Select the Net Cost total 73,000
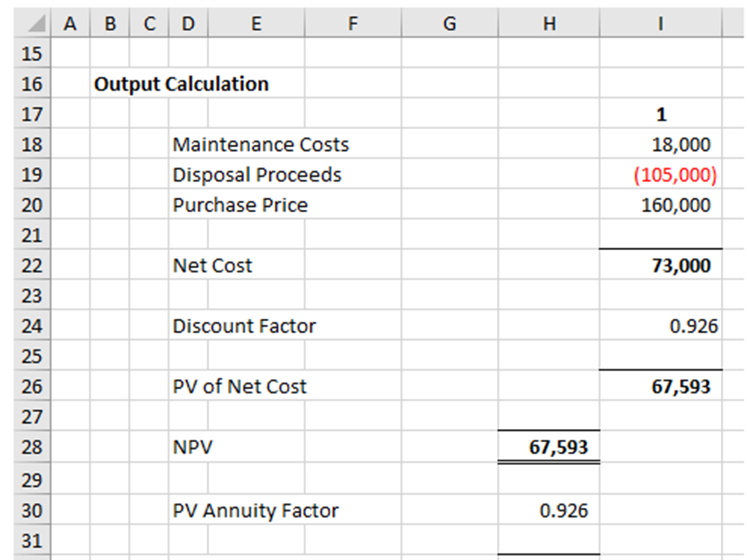This screenshot has height=560, width=747. click(680, 266)
